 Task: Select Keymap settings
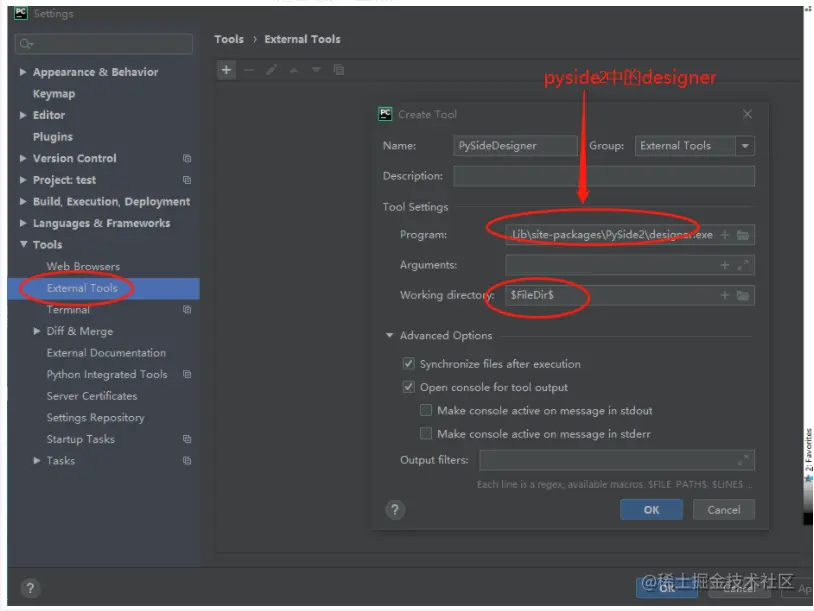click(54, 94)
